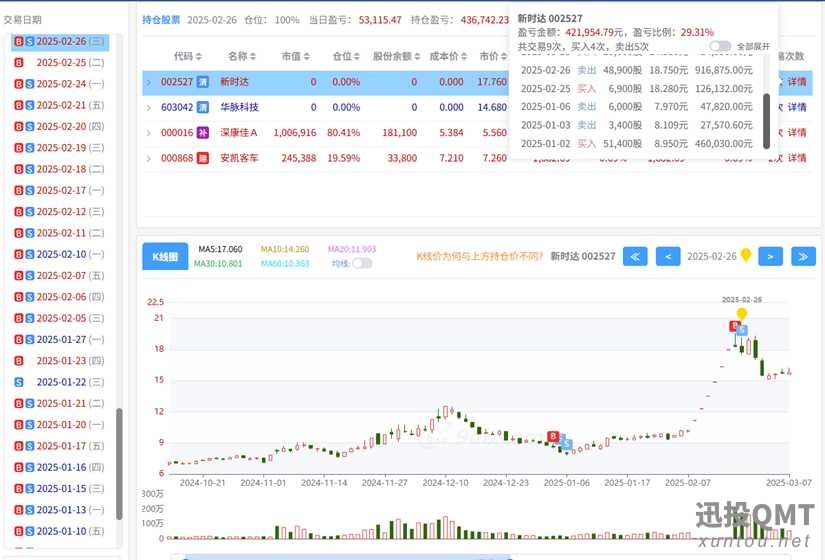Image resolution: width=825 pixels, height=560 pixels.
Task: Select trade date 2025-02-17 (一)
Action: (70, 191)
